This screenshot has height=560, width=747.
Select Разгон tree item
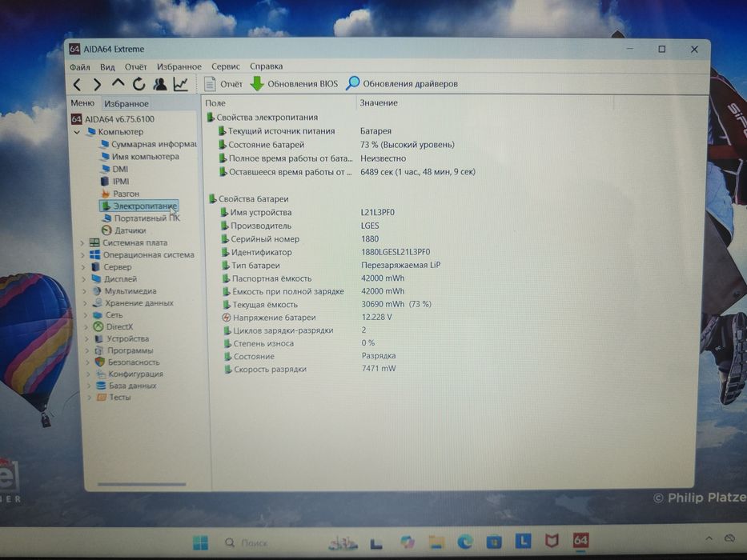(x=120, y=194)
